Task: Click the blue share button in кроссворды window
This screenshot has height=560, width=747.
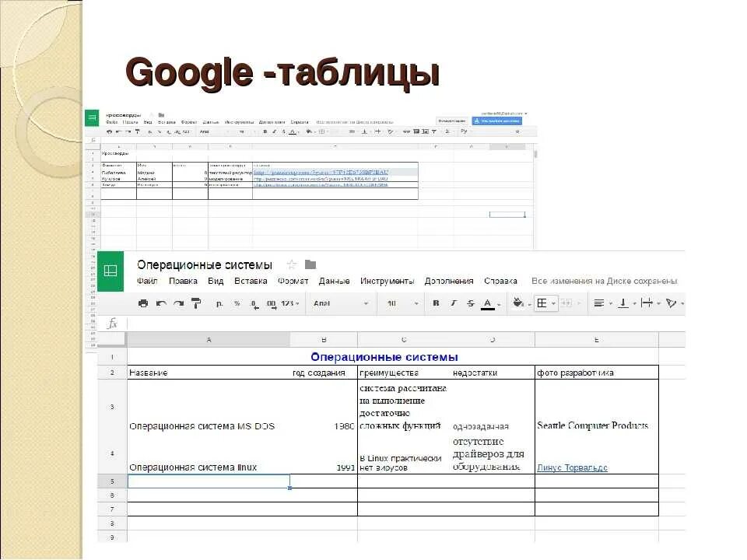Action: point(497,121)
